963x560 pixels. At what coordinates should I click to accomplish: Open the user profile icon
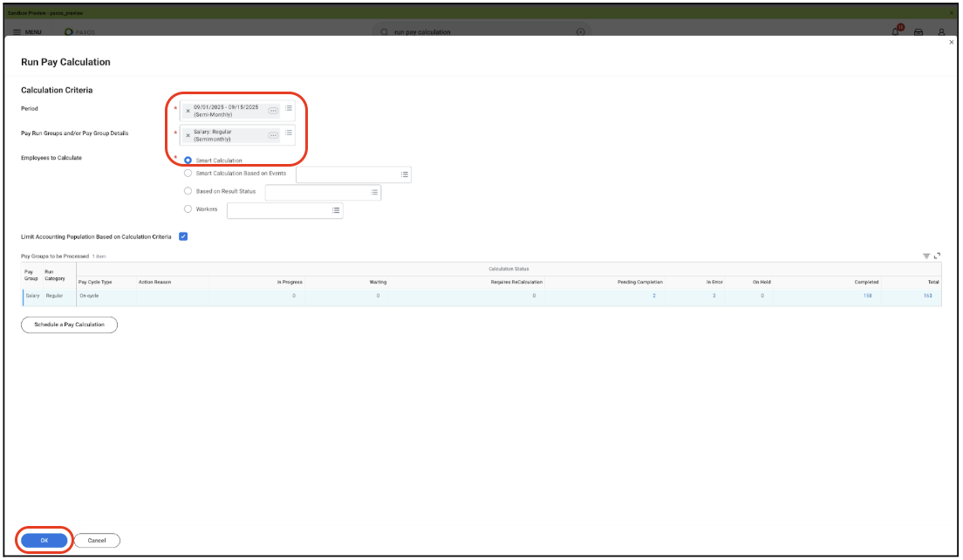[941, 32]
